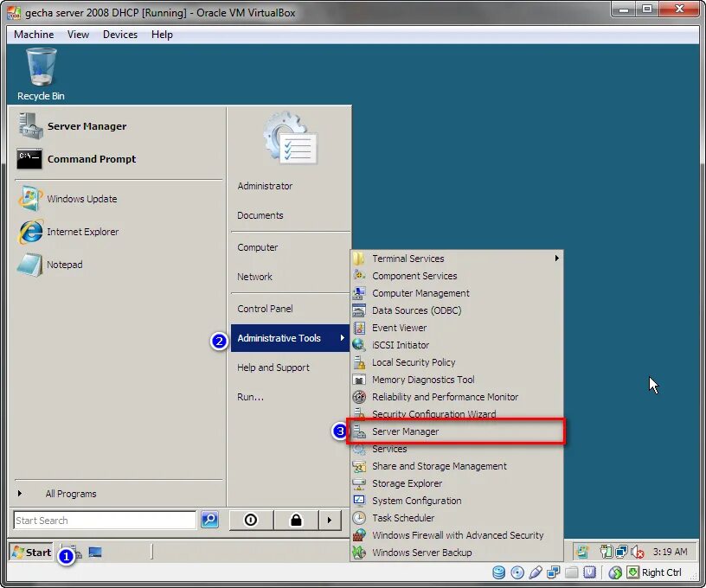The height and width of the screenshot is (588, 706).
Task: Expand Terminal Services submenu
Action: [457, 259]
